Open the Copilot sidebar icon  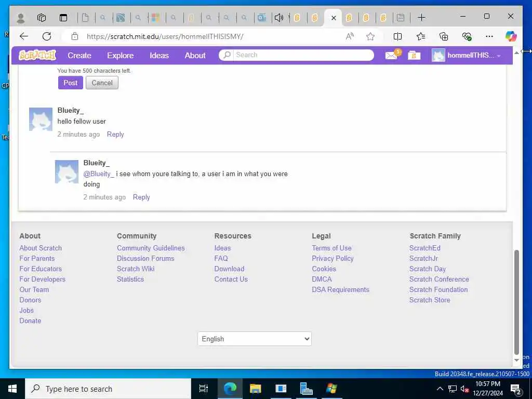coord(511,36)
